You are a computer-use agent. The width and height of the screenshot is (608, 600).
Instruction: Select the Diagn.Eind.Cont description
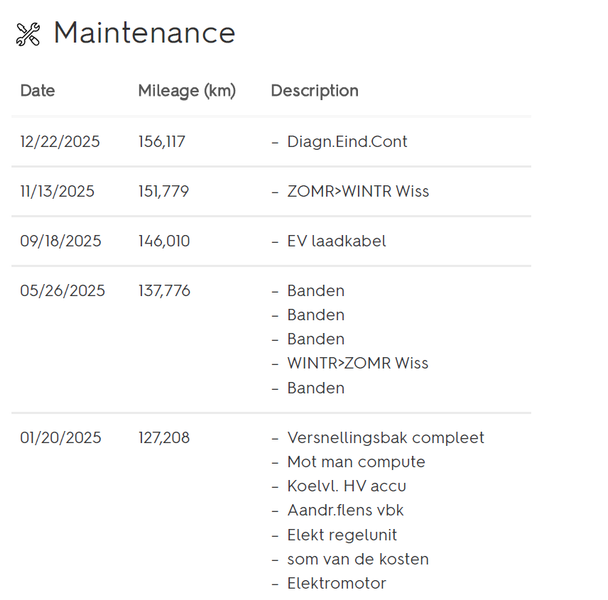tap(347, 142)
